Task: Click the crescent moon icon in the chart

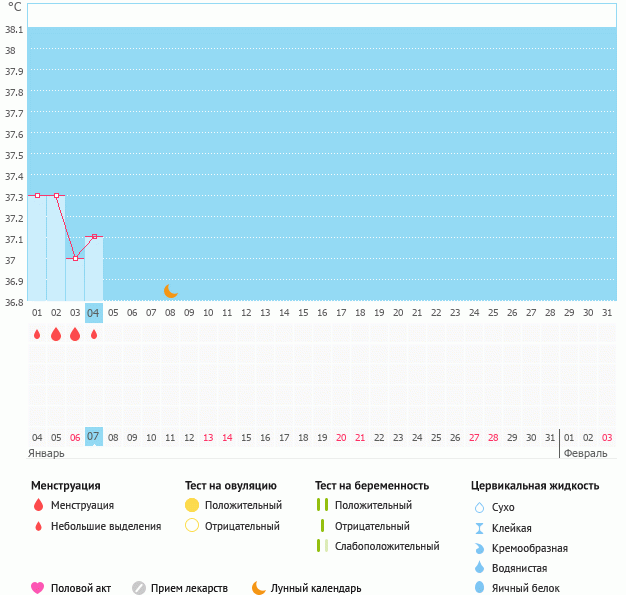Action: pos(171,291)
